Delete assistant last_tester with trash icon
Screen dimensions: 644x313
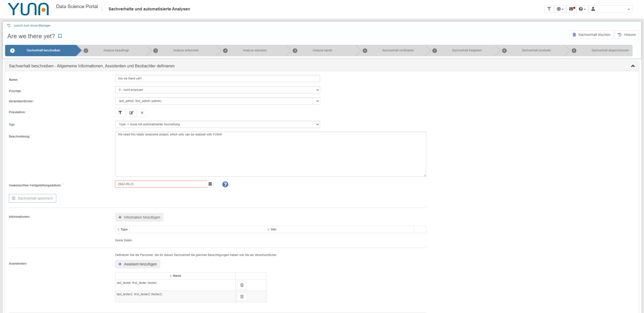(x=242, y=285)
